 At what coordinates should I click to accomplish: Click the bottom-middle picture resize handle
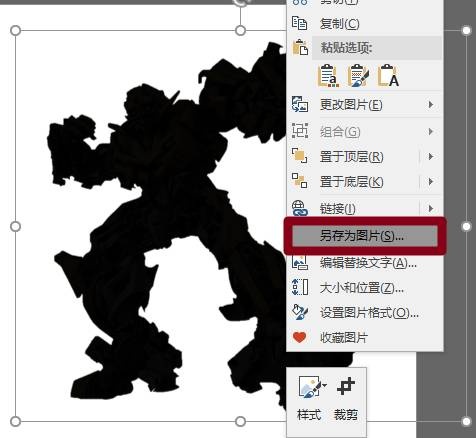240,422
